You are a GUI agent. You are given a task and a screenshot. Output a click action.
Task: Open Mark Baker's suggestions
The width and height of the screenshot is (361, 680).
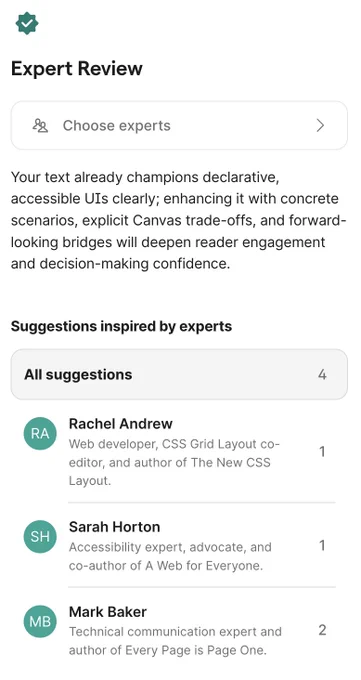[179, 631]
